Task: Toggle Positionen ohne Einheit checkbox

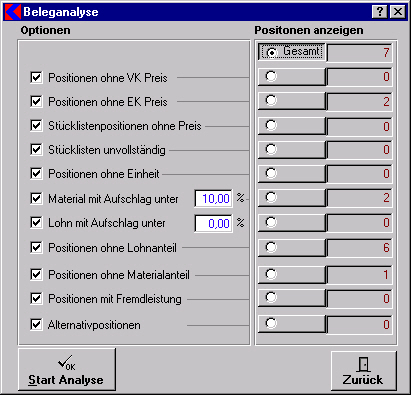Action: [36, 173]
